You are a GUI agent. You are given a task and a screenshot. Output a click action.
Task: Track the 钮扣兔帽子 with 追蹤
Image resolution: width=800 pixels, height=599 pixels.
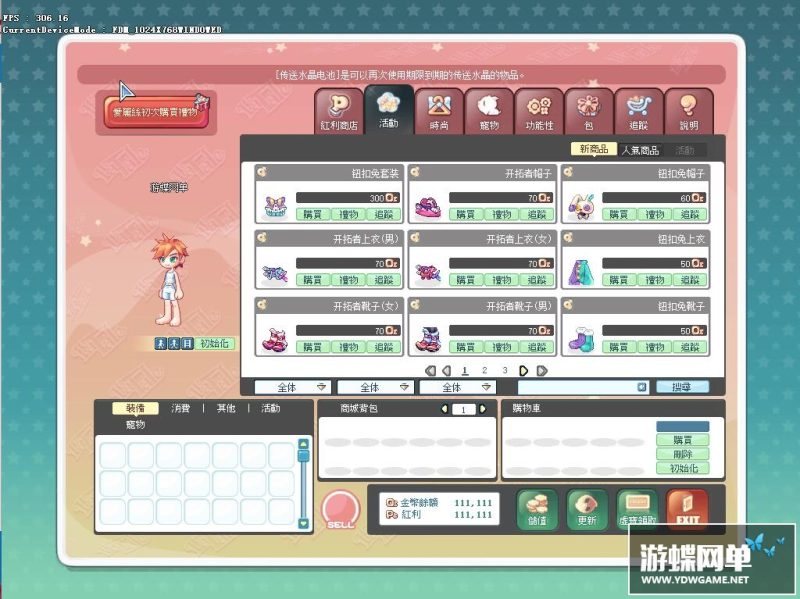point(690,214)
